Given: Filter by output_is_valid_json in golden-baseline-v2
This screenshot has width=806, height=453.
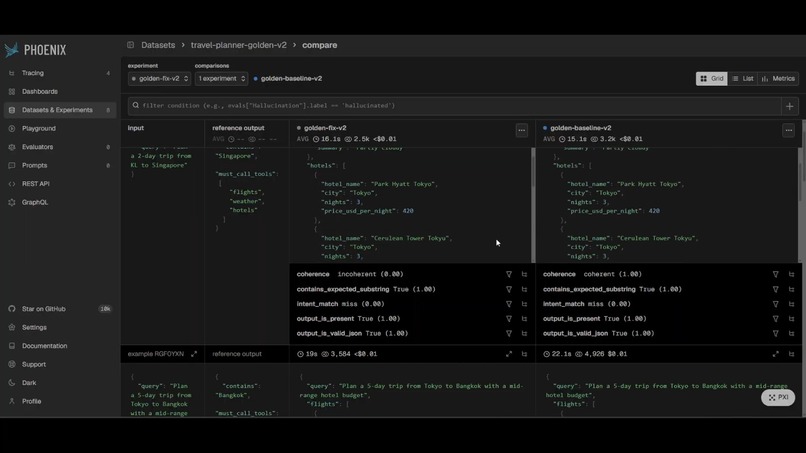Looking at the screenshot, I should pyautogui.click(x=775, y=334).
